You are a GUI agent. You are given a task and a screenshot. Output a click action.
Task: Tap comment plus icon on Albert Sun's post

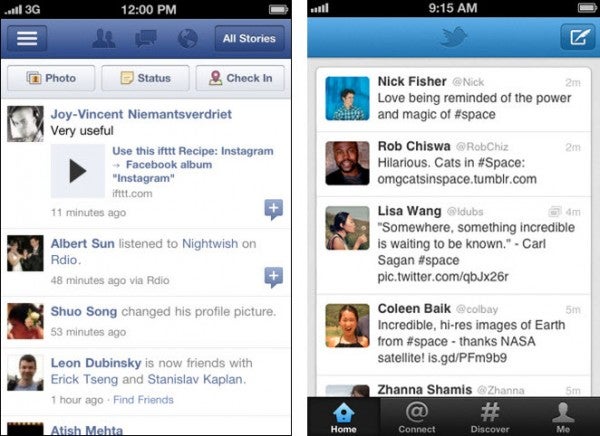[x=274, y=277]
